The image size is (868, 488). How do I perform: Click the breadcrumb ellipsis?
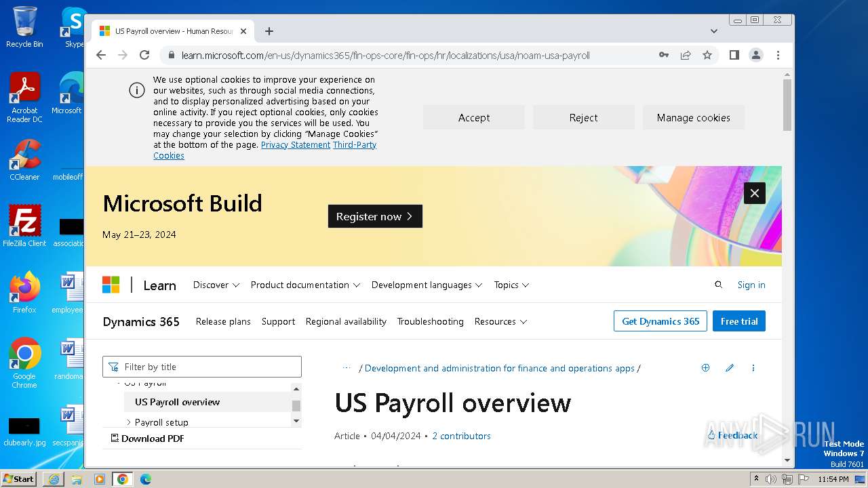[x=347, y=368]
